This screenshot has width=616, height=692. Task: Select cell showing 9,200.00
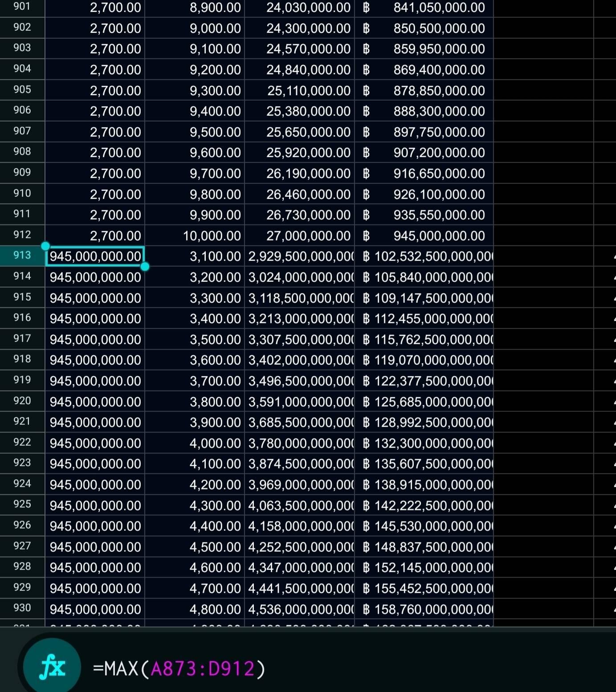(x=195, y=69)
